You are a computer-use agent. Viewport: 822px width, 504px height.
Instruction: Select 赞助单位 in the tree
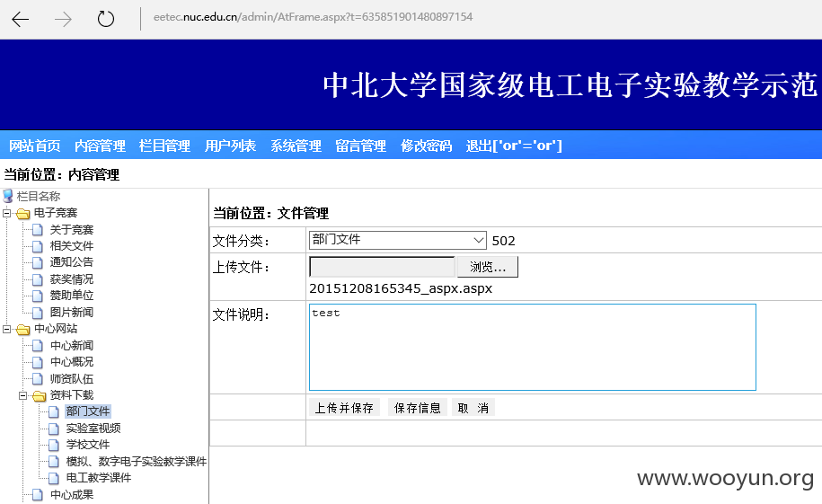(x=72, y=296)
